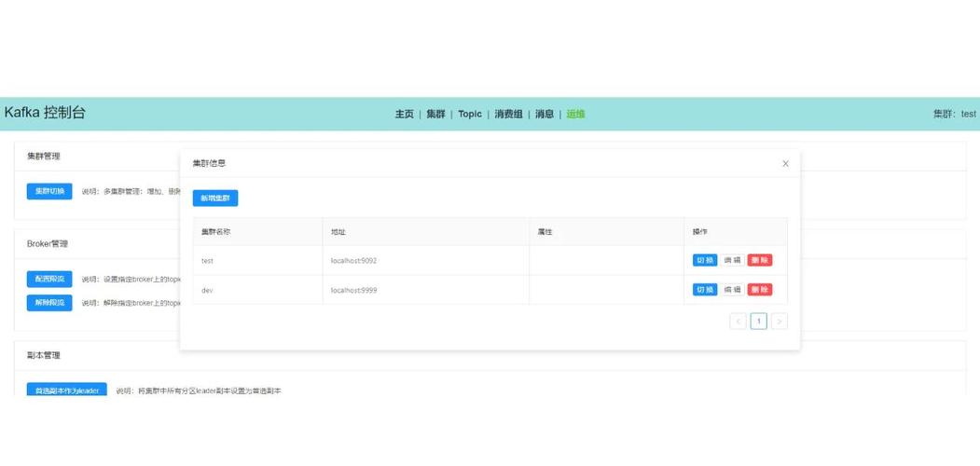Click the localhost:9999 address cell

coord(425,290)
